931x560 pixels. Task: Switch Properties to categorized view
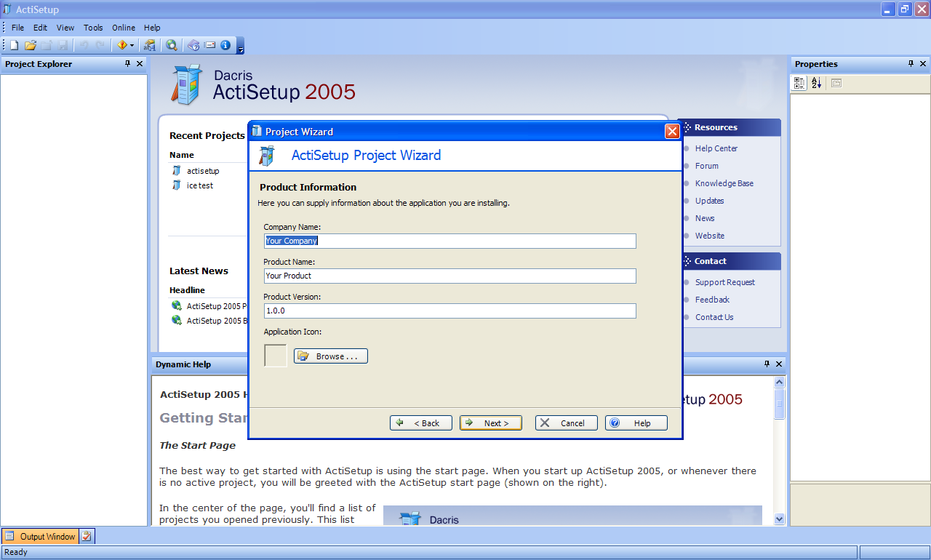(799, 83)
